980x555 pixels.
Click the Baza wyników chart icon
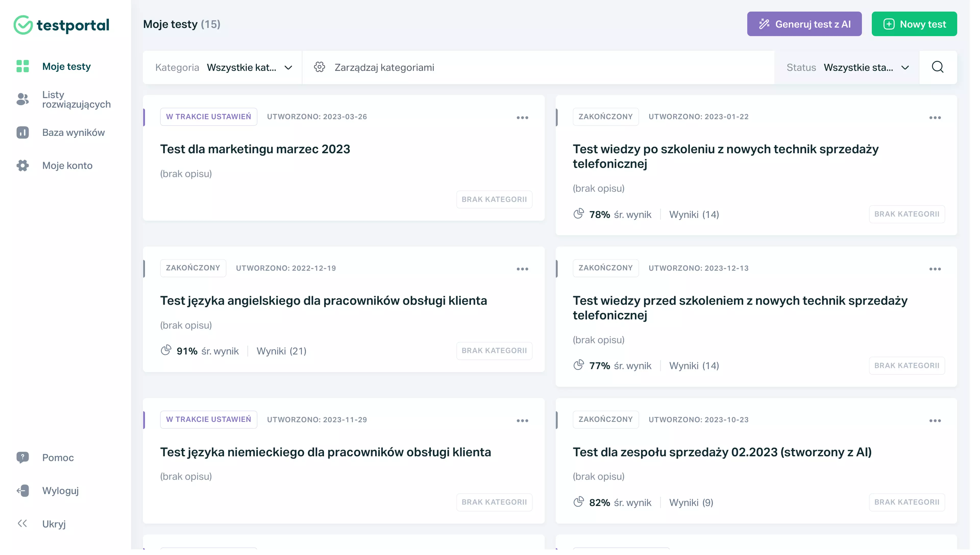pyautogui.click(x=22, y=133)
